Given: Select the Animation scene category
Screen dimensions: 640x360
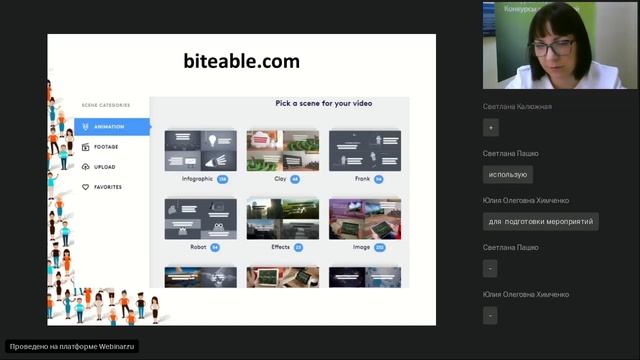Looking at the screenshot, I should coord(112,127).
